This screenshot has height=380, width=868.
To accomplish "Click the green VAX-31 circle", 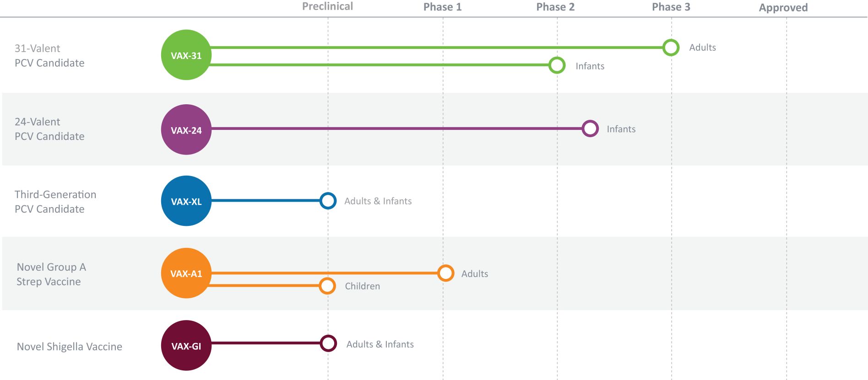I will point(186,55).
